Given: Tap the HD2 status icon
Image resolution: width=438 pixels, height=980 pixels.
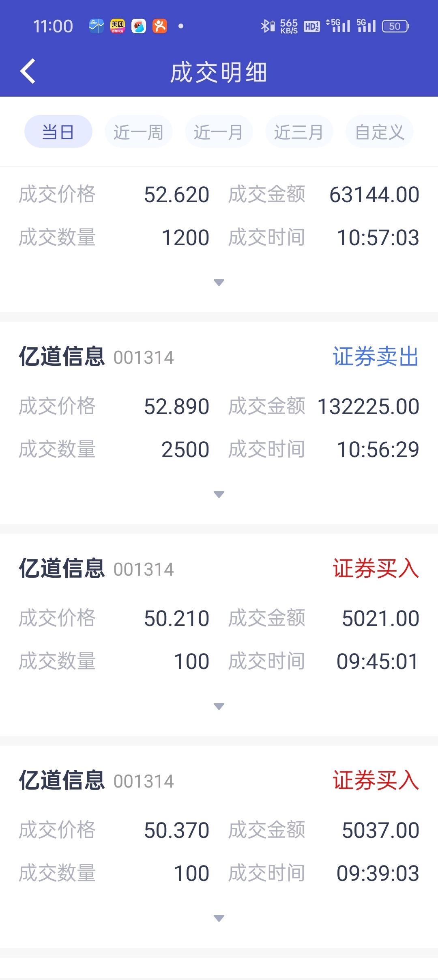Looking at the screenshot, I should click(x=311, y=26).
